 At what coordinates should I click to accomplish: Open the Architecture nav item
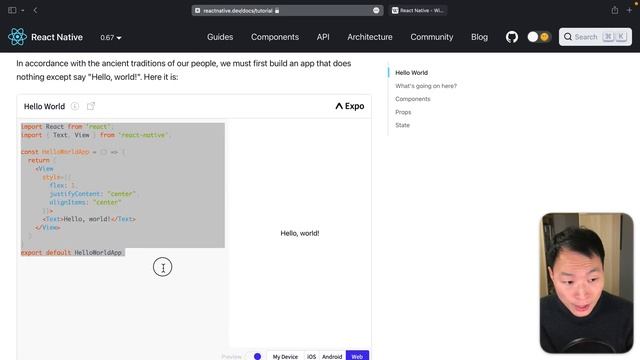(x=370, y=37)
